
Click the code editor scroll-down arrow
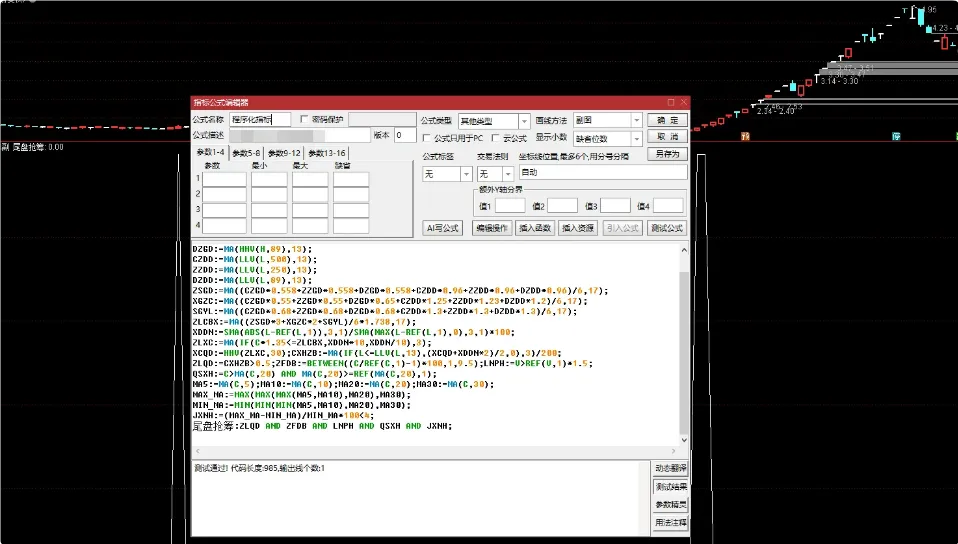(x=684, y=439)
